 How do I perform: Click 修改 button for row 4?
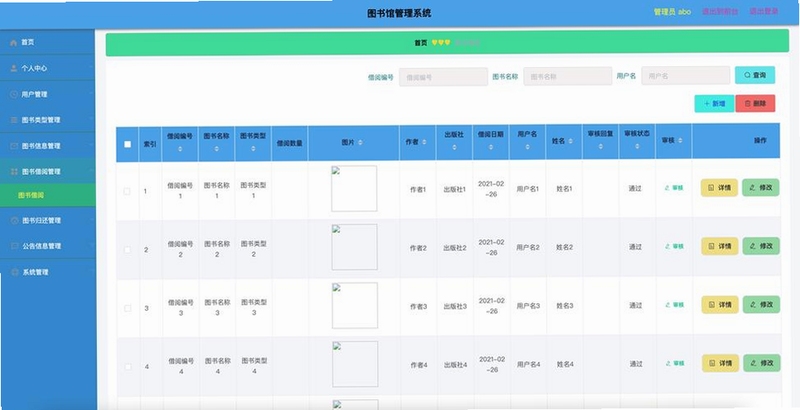(x=762, y=363)
